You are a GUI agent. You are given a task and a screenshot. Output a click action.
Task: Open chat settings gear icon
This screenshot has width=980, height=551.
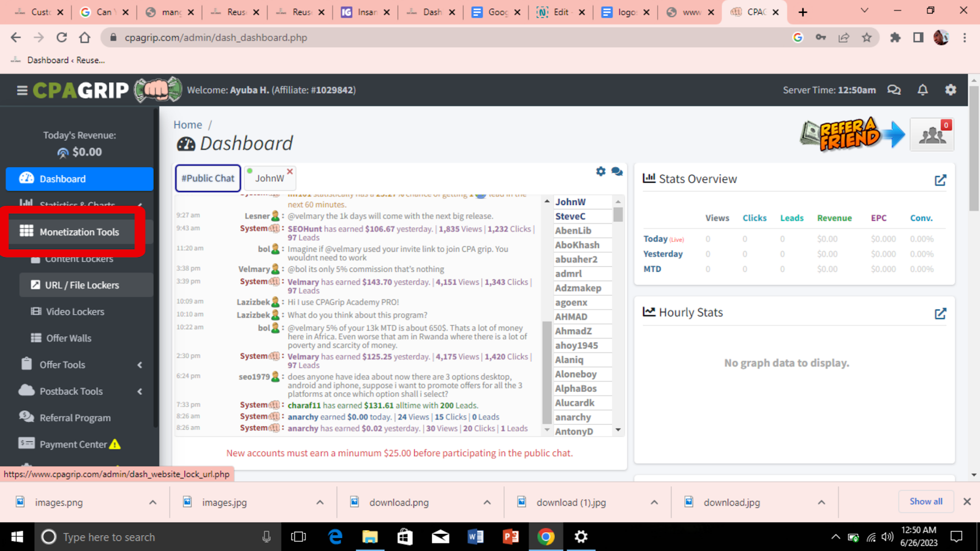pos(600,171)
